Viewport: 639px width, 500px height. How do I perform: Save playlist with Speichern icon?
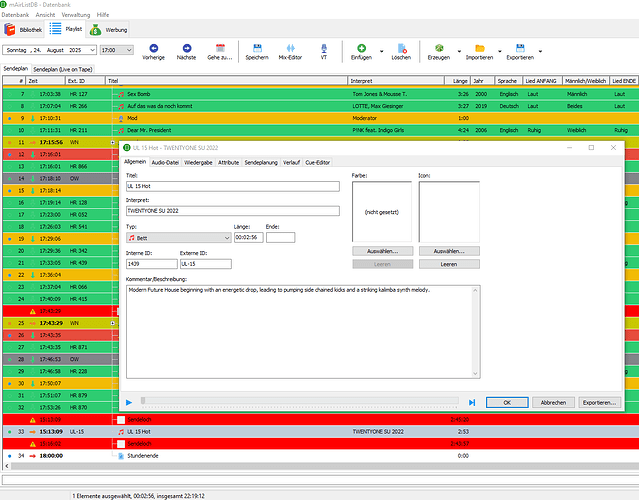[x=257, y=52]
